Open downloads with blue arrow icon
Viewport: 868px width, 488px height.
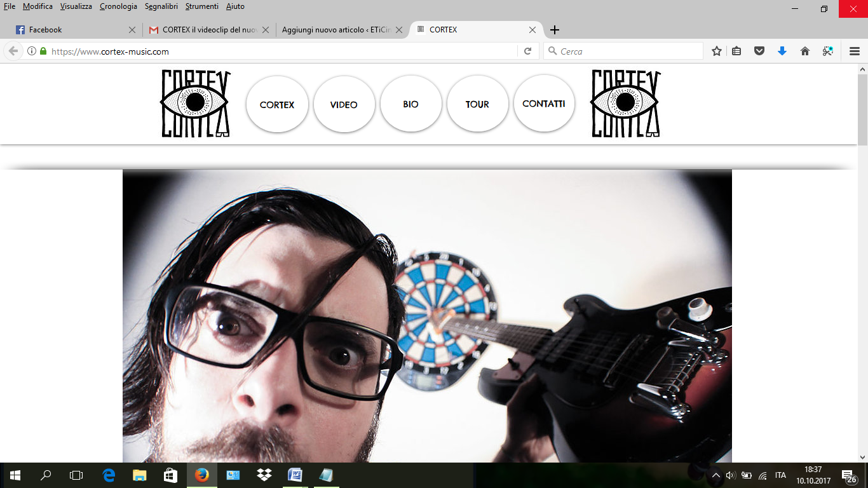782,51
